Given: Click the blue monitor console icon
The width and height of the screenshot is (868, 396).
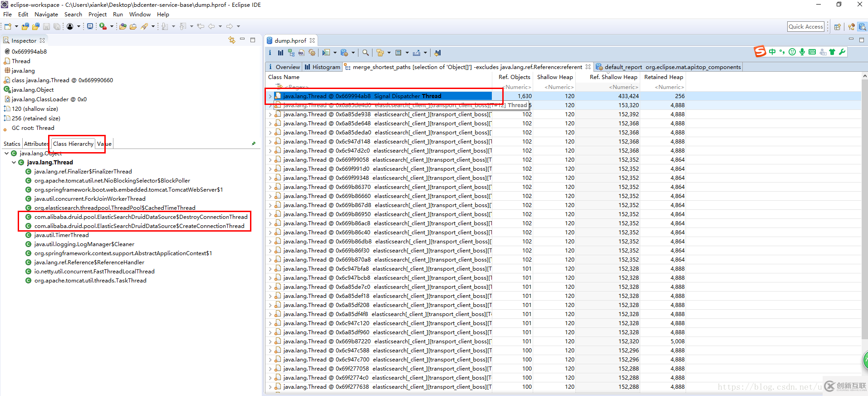Looking at the screenshot, I should 90,26.
